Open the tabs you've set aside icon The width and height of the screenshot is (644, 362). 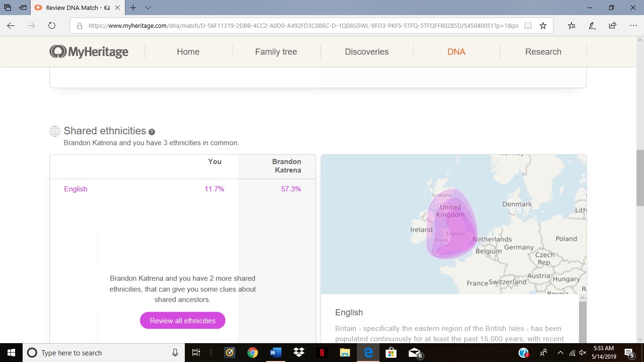tap(8, 8)
